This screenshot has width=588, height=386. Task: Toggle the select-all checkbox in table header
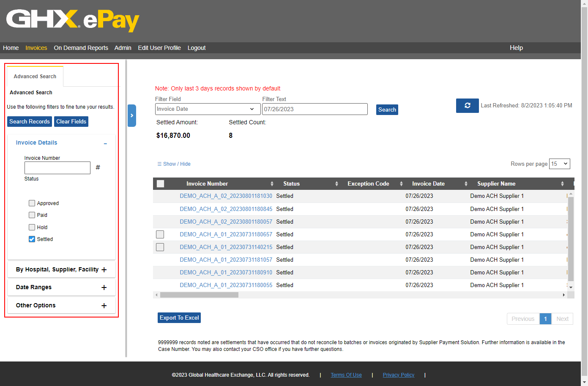[160, 184]
